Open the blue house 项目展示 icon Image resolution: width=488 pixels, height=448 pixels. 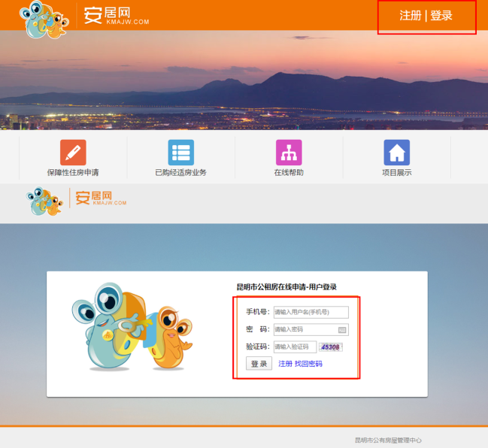point(397,153)
